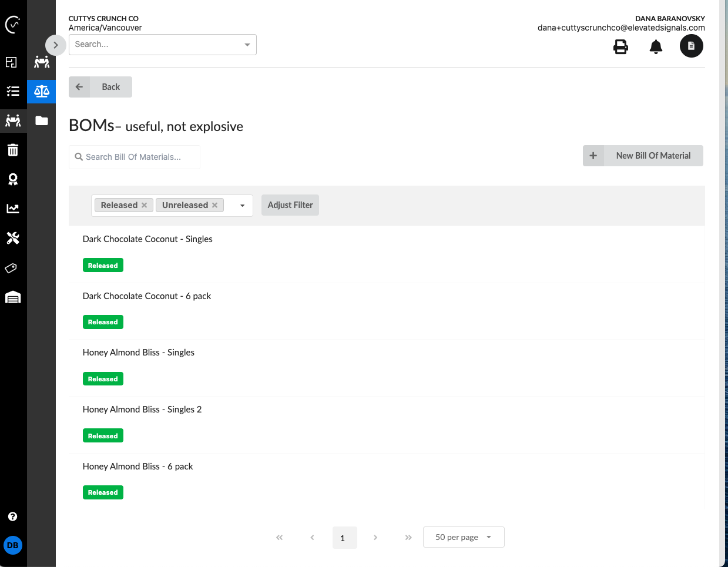Remove the Released filter chip

[145, 205]
